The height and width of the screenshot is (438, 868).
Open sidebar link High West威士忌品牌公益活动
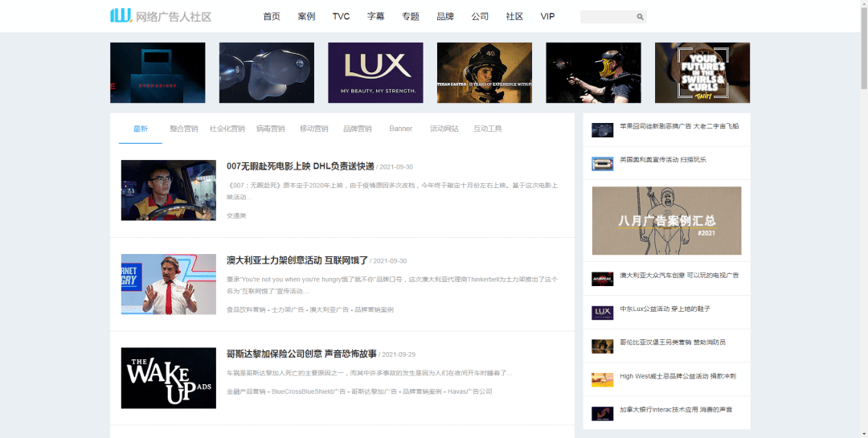tap(678, 376)
